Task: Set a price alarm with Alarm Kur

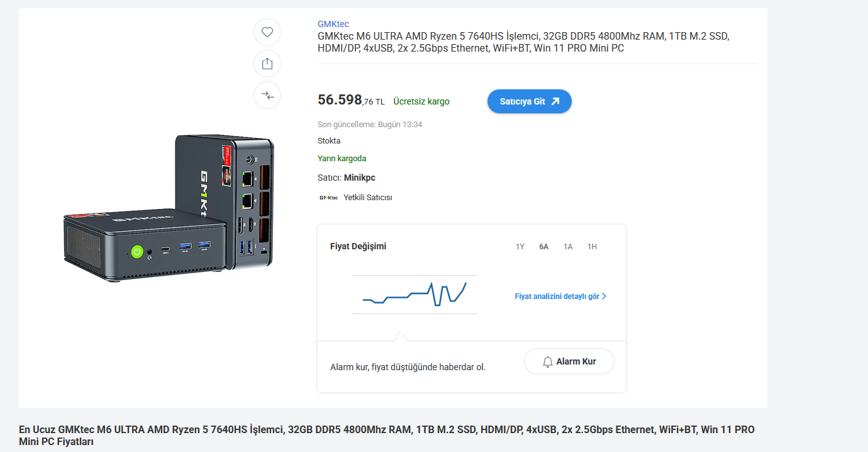Action: click(x=569, y=362)
